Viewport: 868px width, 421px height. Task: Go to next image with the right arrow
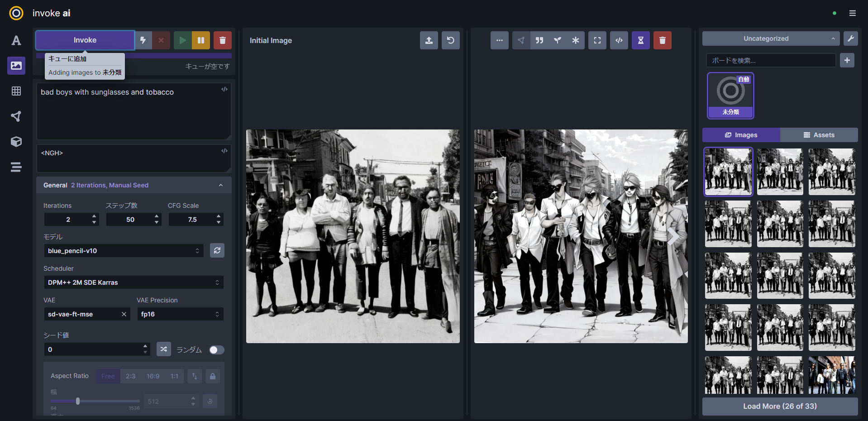(x=673, y=236)
